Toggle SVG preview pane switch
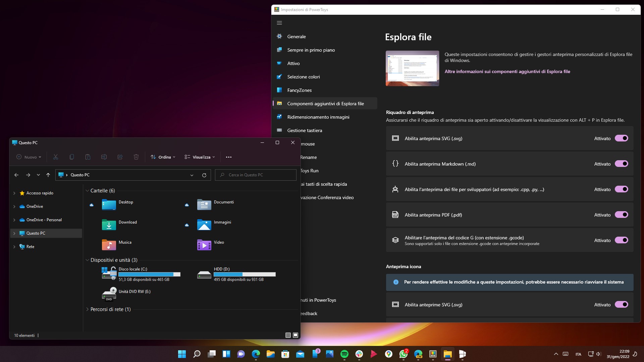644x362 pixels. click(621, 138)
